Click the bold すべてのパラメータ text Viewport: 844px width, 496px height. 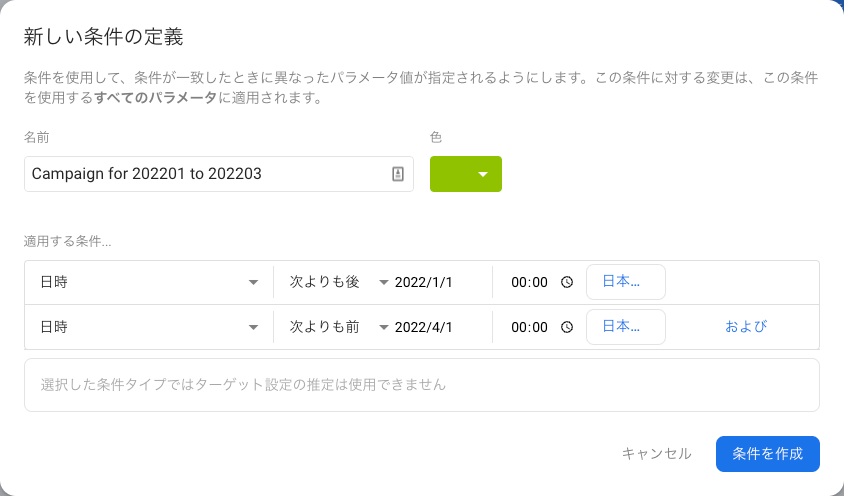pyautogui.click(x=156, y=98)
